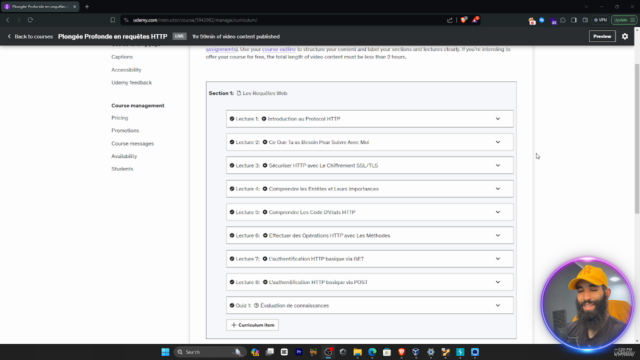Open Pricing in Course management

[x=120, y=118]
